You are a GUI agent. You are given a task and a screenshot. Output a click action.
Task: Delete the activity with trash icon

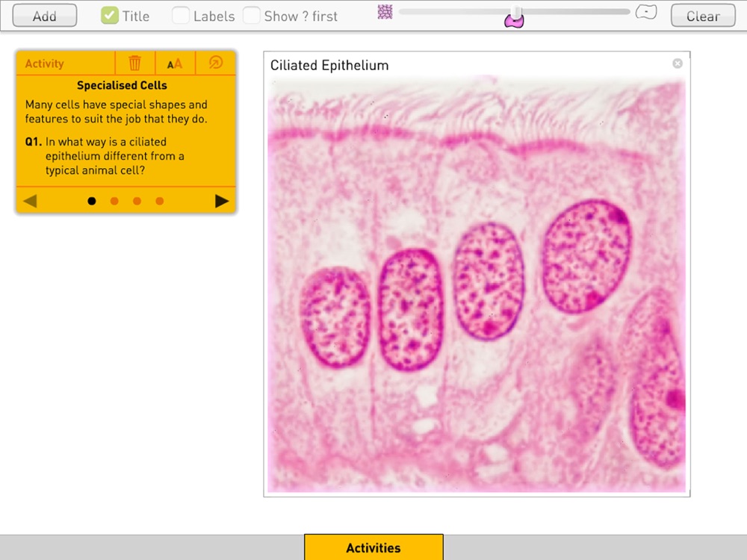(x=134, y=63)
